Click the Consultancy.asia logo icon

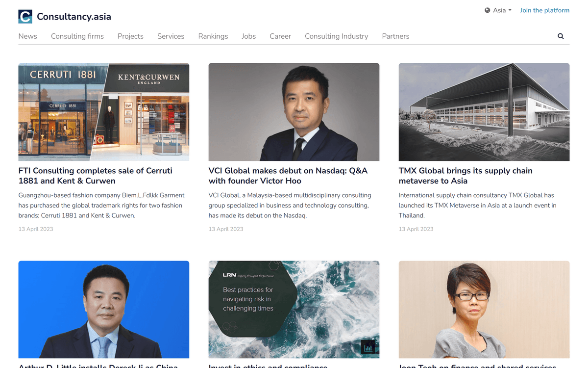(25, 17)
